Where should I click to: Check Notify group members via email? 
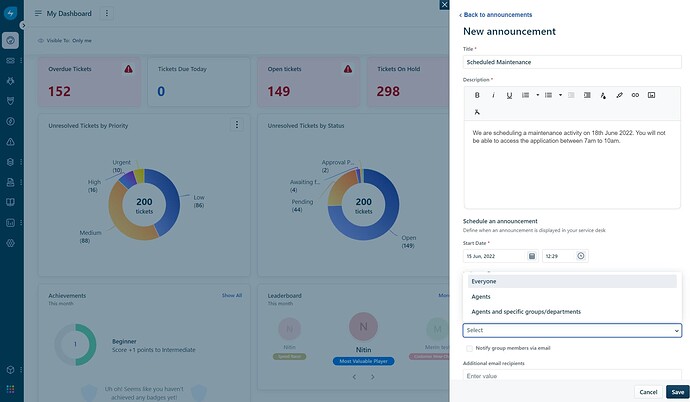pyautogui.click(x=469, y=348)
